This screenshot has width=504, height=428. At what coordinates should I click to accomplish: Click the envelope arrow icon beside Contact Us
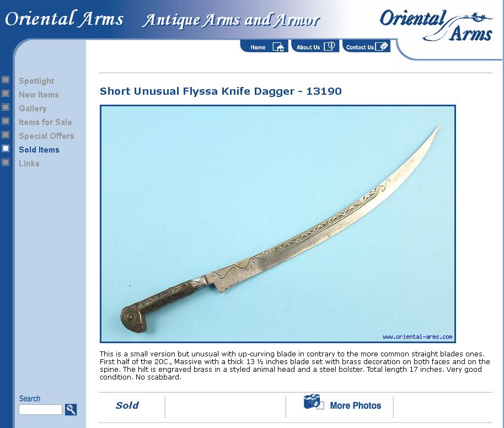pos(382,46)
